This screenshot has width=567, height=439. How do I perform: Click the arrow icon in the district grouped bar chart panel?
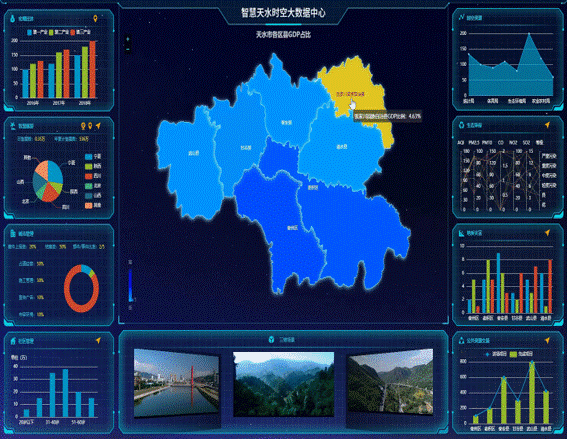coord(547,233)
